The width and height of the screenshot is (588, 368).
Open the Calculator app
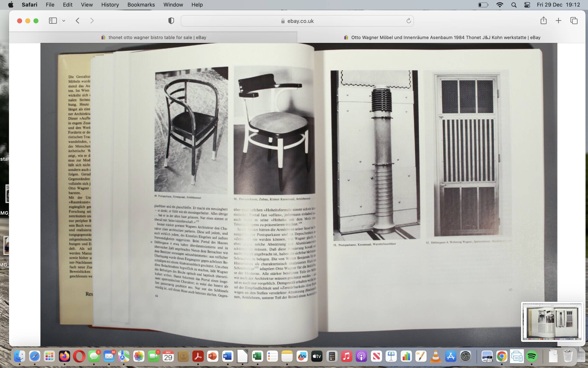pyautogui.click(x=332, y=357)
